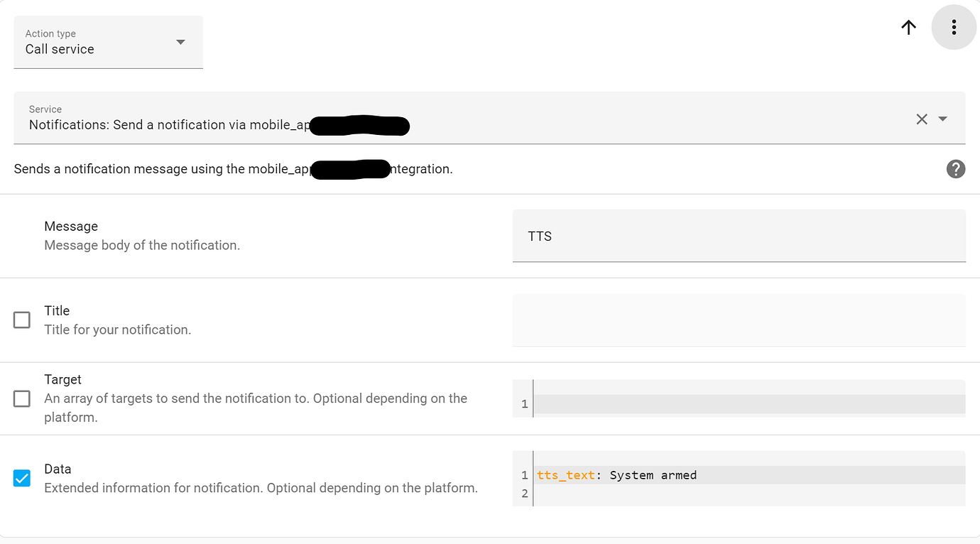Click 'Extended information for notification' description

[261, 488]
